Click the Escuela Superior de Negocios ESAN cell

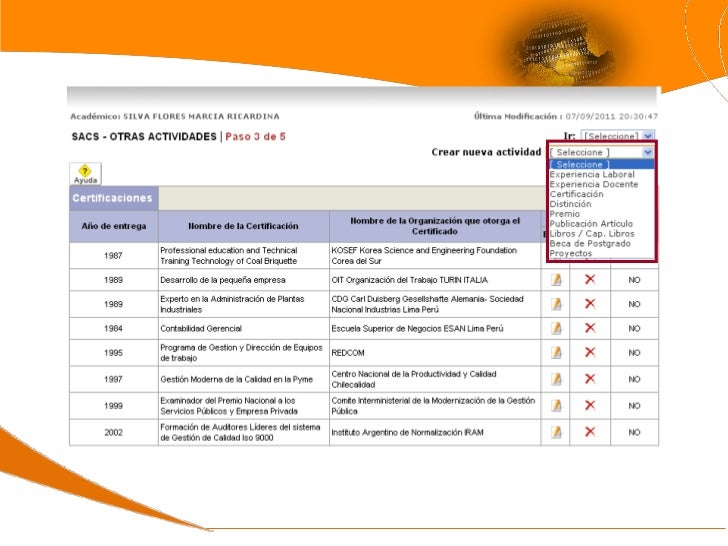[435, 328]
